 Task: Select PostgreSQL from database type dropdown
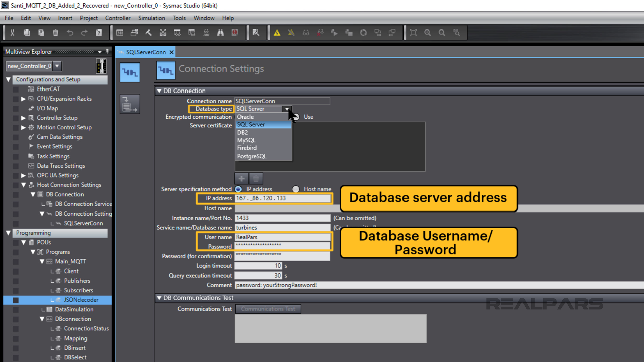252,156
